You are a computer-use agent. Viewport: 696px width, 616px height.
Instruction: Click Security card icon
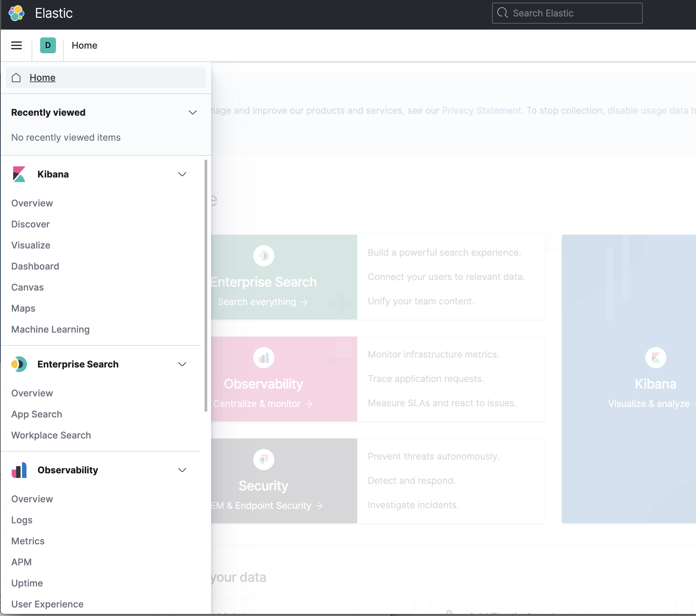pos(263,460)
